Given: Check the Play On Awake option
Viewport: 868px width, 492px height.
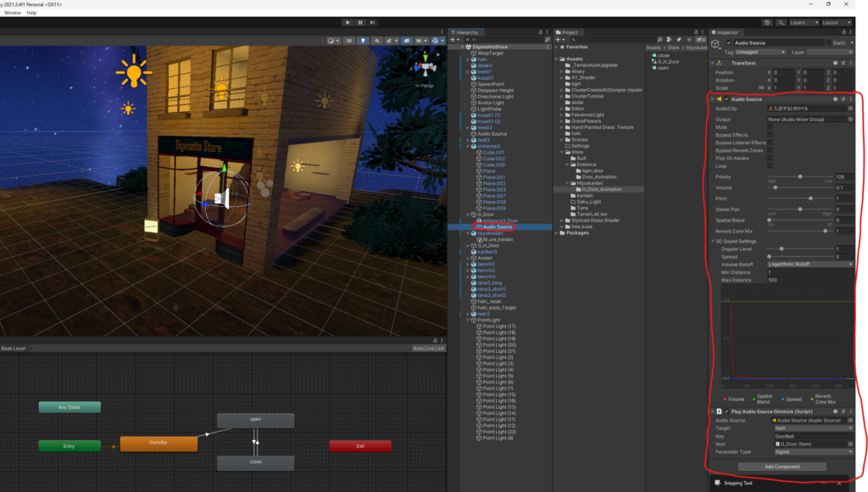Looking at the screenshot, I should pos(770,158).
